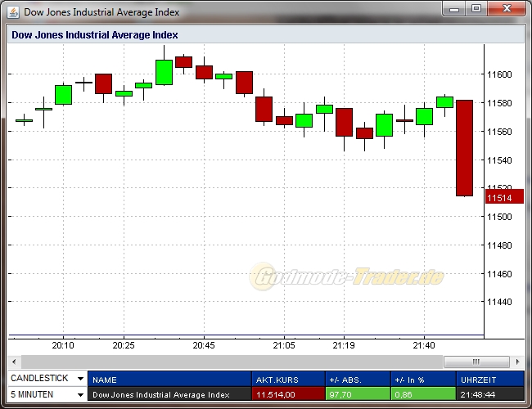Minimize the Dow Jones chart window
The image size is (532, 409).
pyautogui.click(x=454, y=9)
